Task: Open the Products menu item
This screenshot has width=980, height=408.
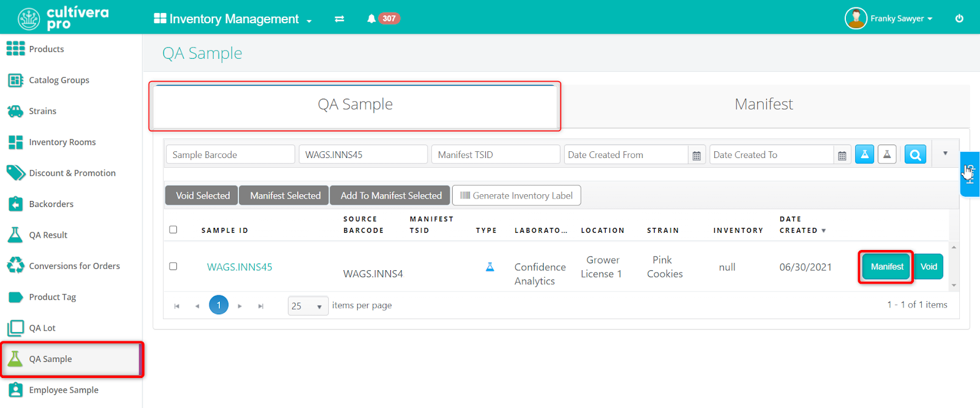Action: (47, 49)
